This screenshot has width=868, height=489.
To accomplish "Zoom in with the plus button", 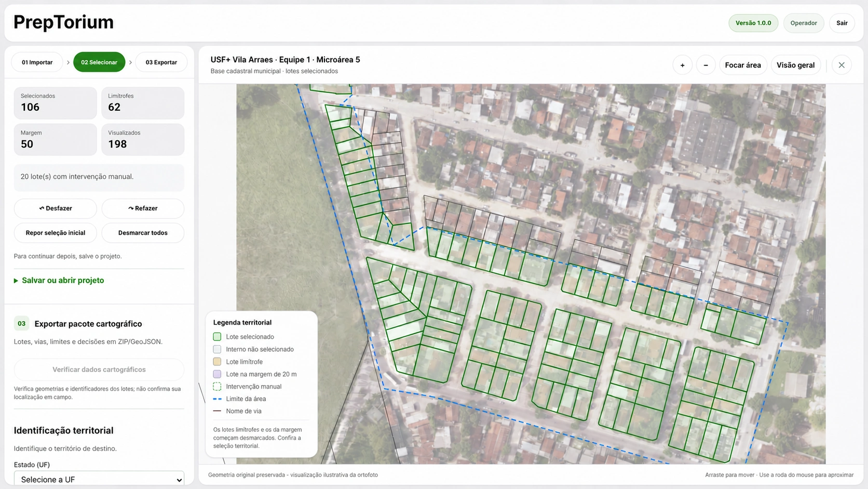I will click(x=682, y=65).
